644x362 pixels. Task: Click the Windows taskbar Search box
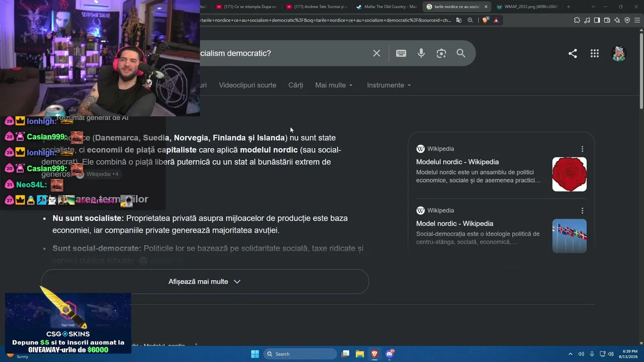300,354
